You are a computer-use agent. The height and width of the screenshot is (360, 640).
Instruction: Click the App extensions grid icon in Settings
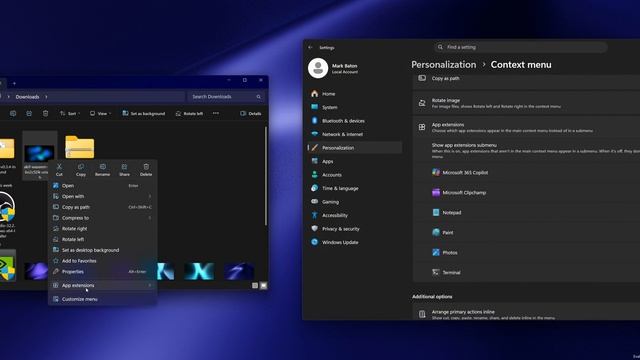tap(422, 127)
